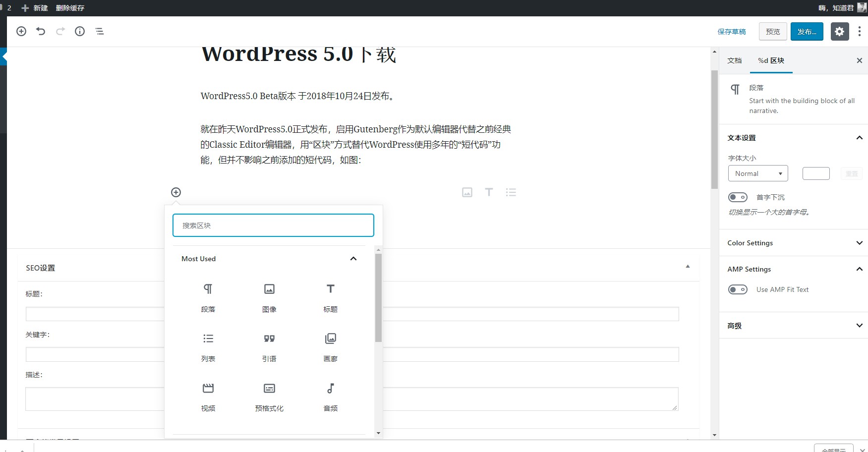
Task: Click editor vertical scrollbar thumb
Action: [x=714, y=129]
